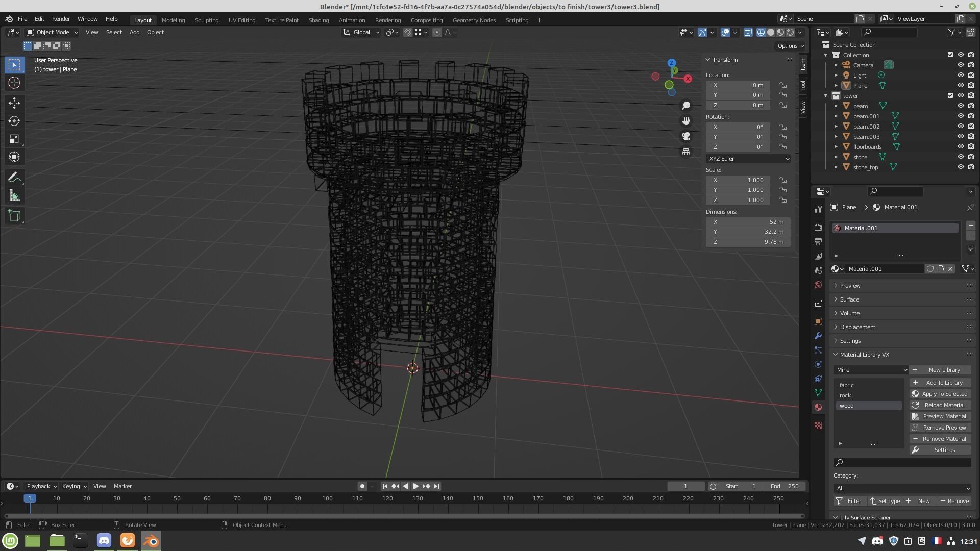Switch to solid viewport shading

(771, 32)
